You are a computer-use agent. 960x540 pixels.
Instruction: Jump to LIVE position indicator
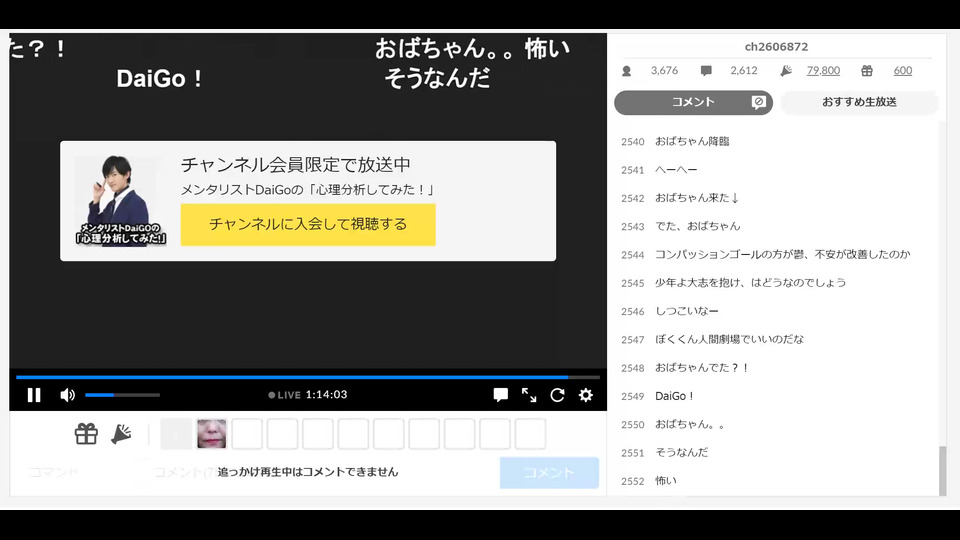pos(285,395)
